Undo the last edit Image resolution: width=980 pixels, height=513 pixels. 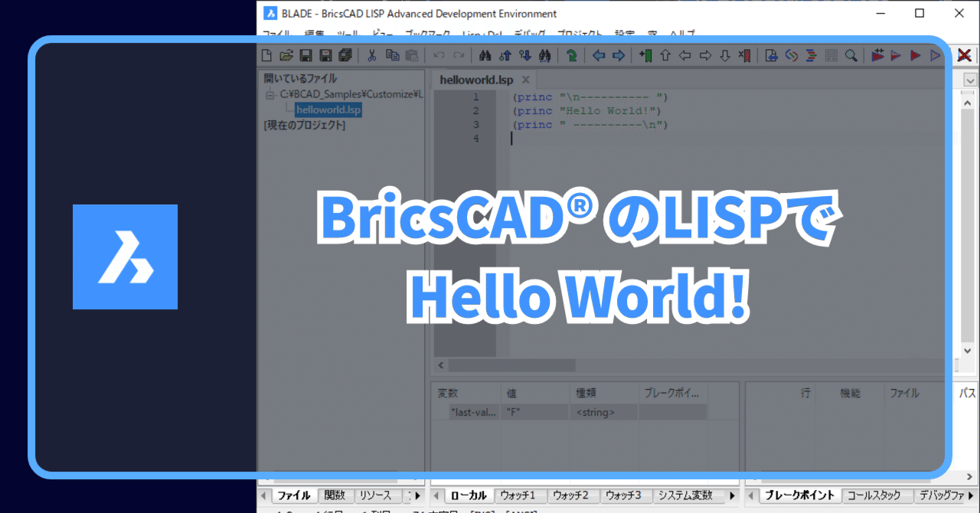coord(437,54)
